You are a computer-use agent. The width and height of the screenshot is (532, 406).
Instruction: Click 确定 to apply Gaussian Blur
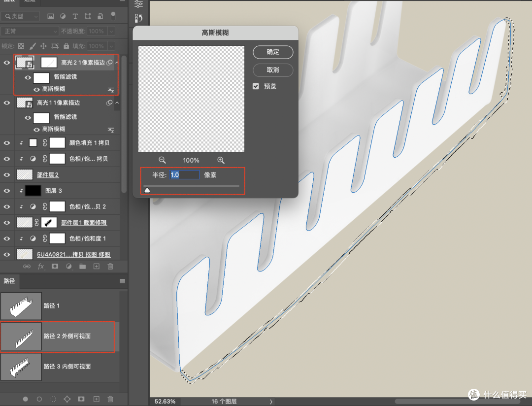pos(273,52)
